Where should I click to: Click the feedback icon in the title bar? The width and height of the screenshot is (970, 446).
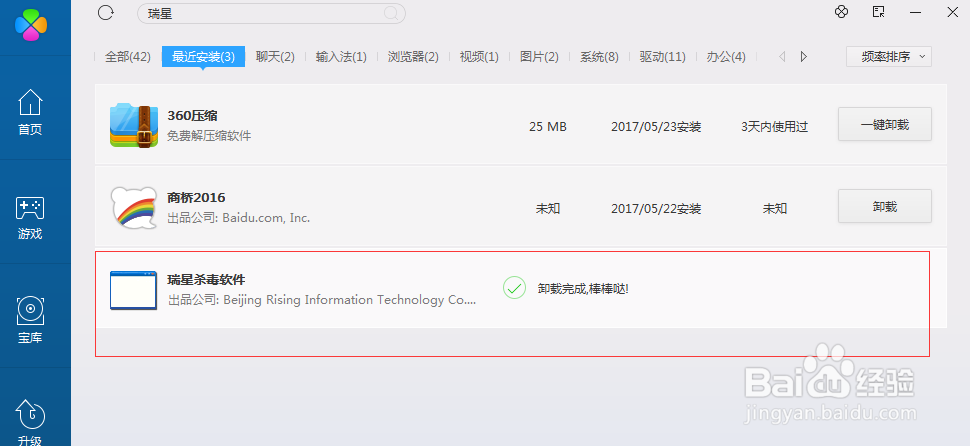coord(878,11)
